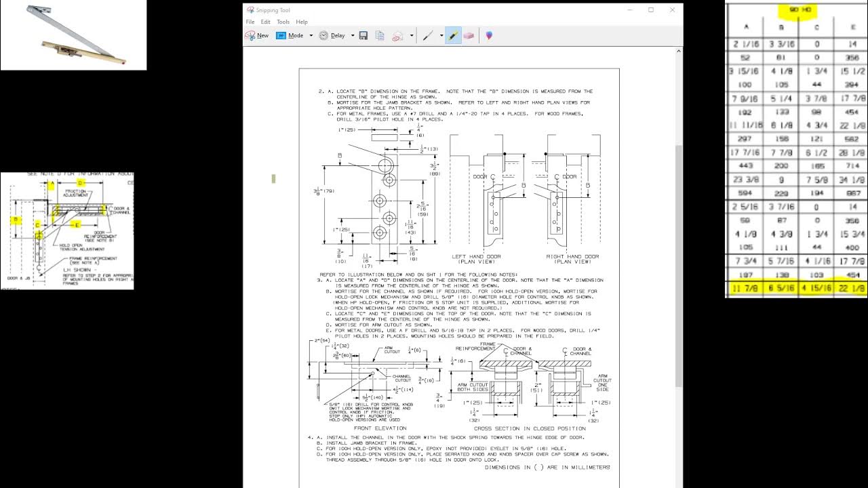Copy the snip to clipboard
The height and width of the screenshot is (488, 868).
[x=380, y=35]
